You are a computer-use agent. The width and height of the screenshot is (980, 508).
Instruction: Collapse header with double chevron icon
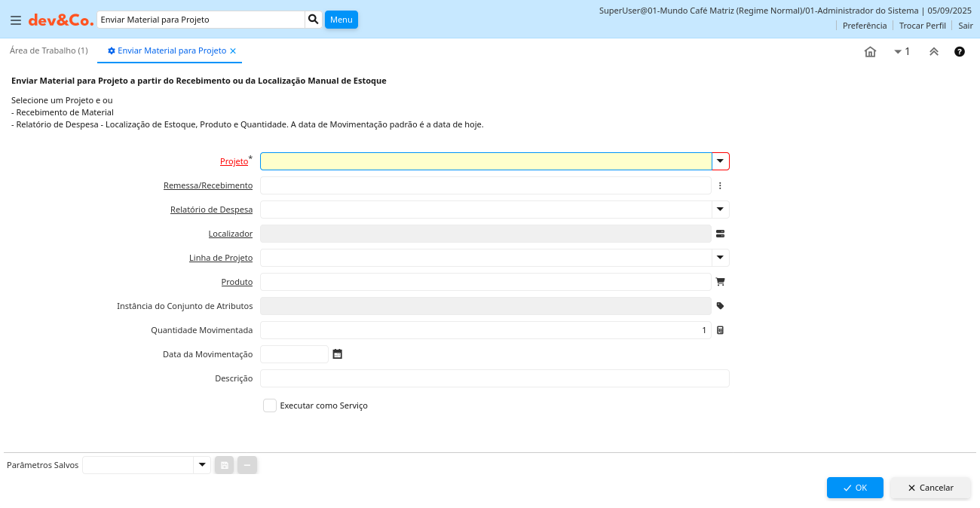point(934,52)
